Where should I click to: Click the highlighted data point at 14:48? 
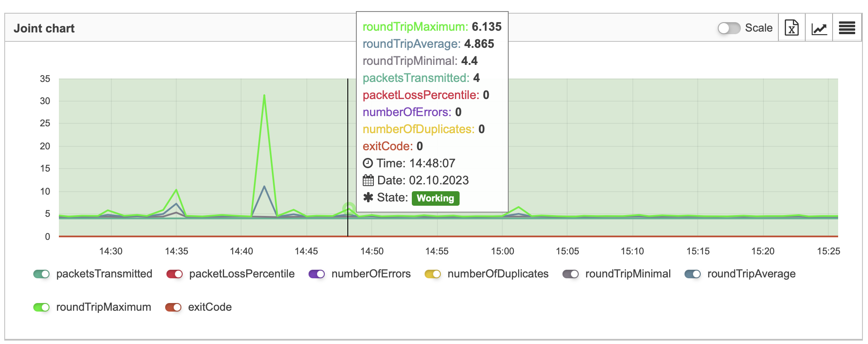tap(349, 209)
